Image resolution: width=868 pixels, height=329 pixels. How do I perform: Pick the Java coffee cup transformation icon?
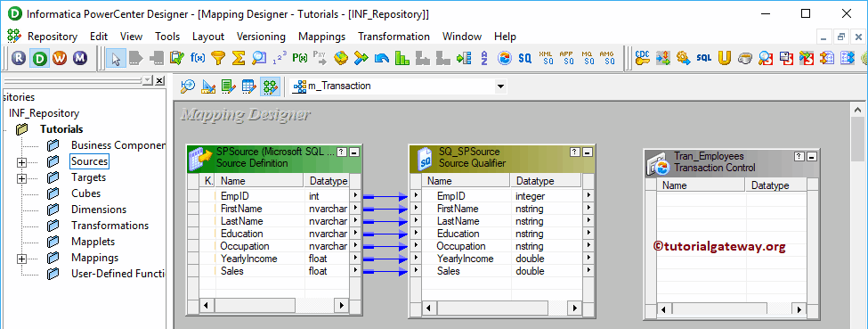[x=744, y=58]
